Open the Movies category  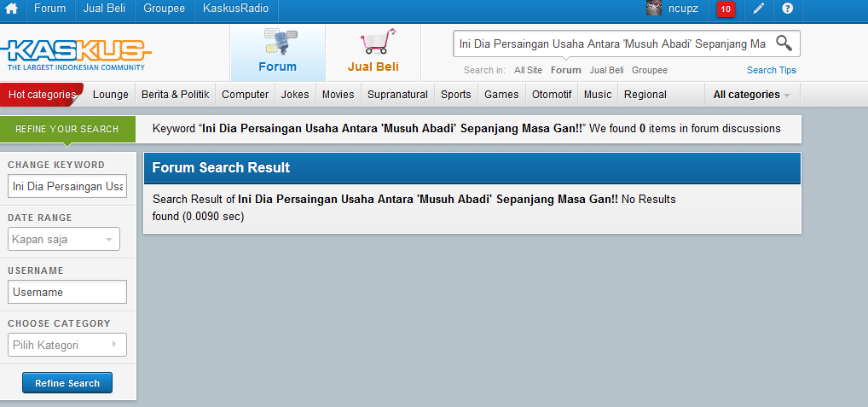pyautogui.click(x=339, y=95)
